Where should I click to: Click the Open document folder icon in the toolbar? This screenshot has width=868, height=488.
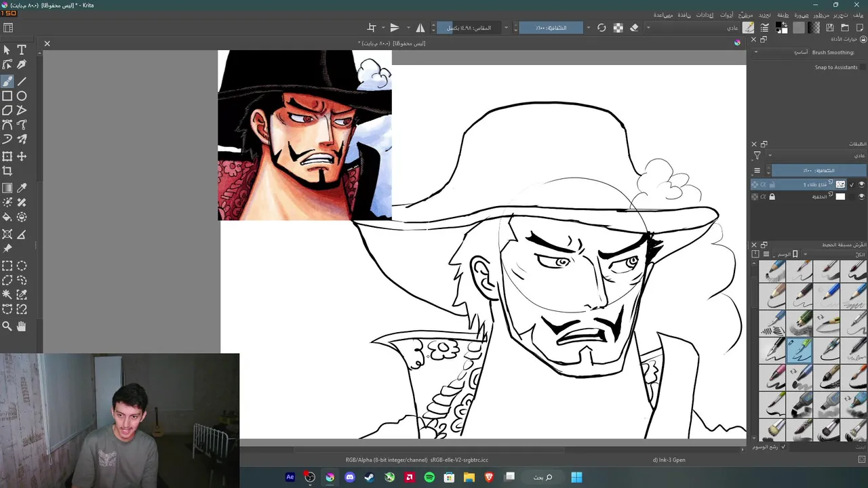pos(845,28)
